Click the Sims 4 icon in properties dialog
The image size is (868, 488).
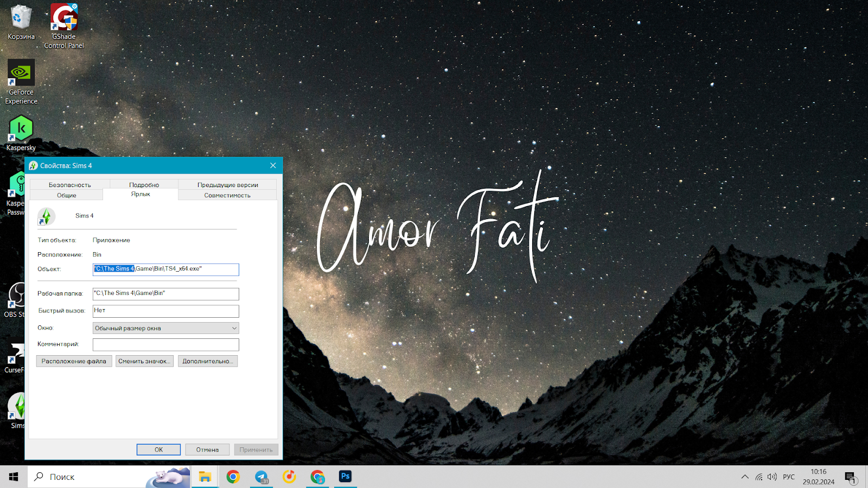[46, 216]
